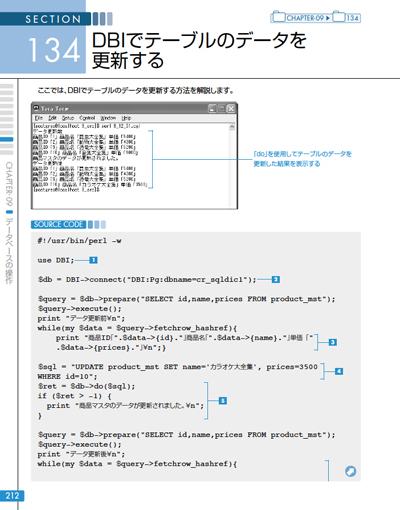The image size is (400, 510).
Task: Click the terminal scrollbar up arrow
Action: 232,127
